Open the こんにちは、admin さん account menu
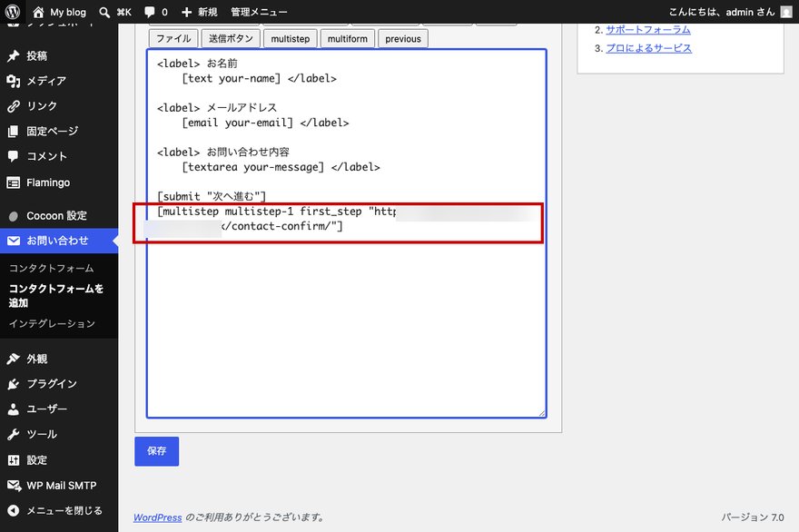 [x=722, y=12]
